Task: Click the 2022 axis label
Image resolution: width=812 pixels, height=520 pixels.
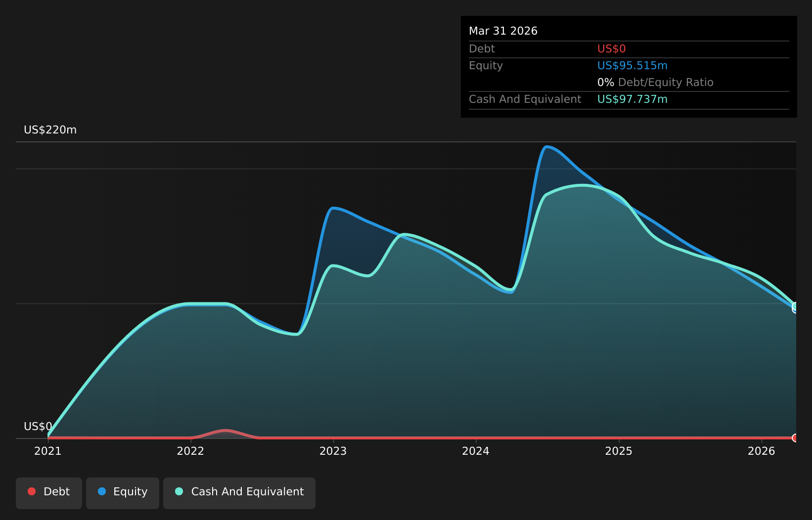Action: pyautogui.click(x=190, y=451)
